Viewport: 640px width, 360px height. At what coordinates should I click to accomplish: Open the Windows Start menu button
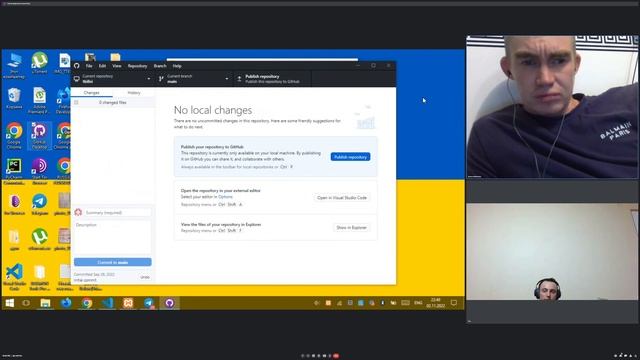point(10,303)
